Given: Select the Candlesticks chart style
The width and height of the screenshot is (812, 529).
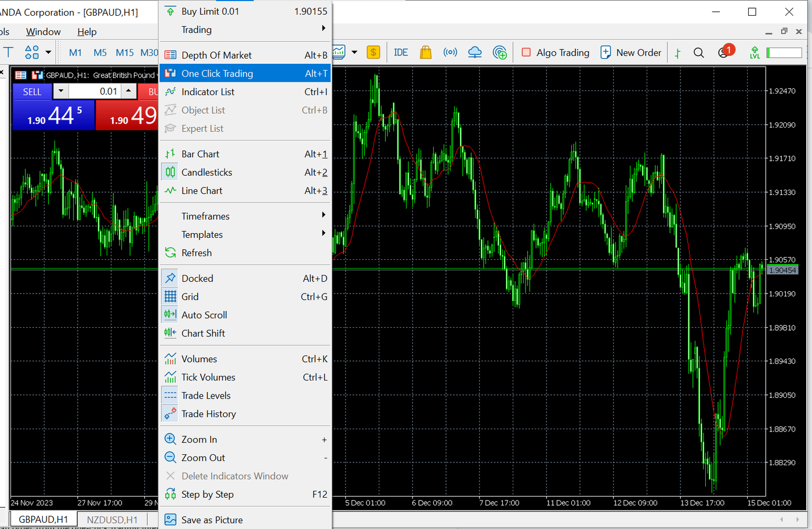Looking at the screenshot, I should [206, 172].
